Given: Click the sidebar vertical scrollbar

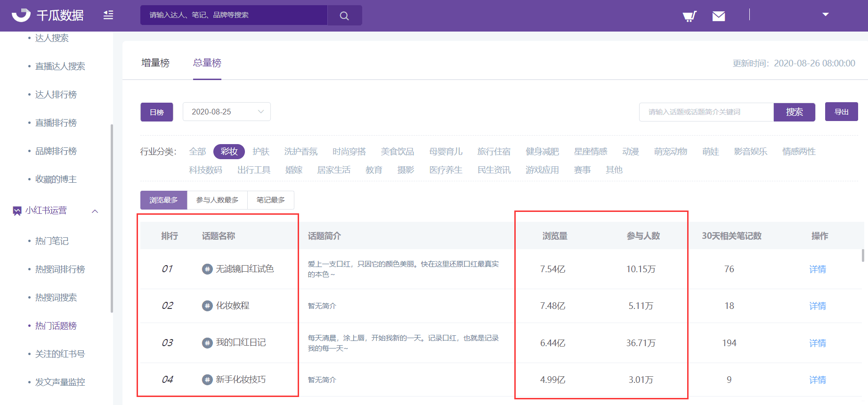Looking at the screenshot, I should click(112, 219).
